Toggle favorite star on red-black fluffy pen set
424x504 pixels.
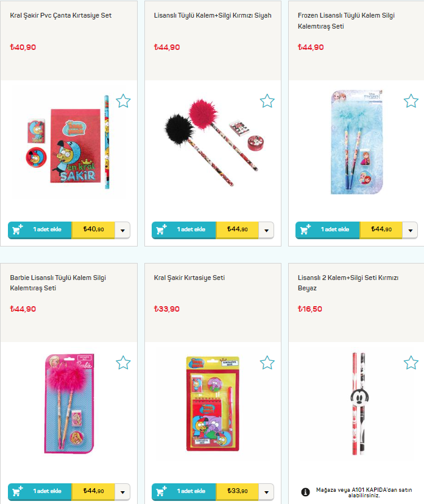pos(267,101)
